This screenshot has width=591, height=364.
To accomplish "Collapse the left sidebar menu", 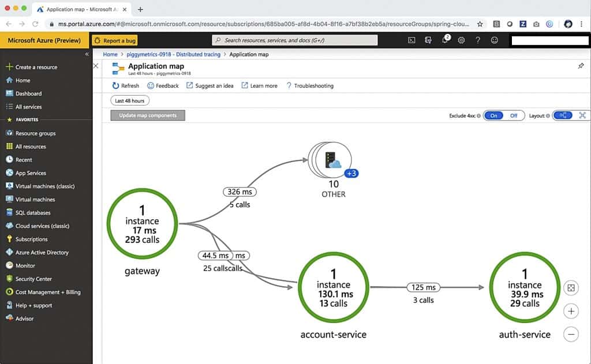I will point(87,54).
